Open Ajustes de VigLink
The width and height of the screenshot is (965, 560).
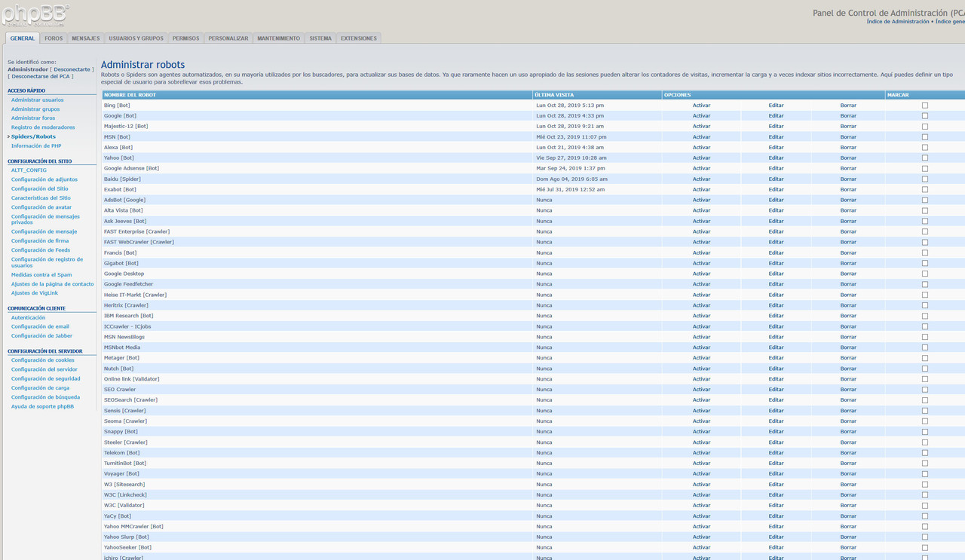[x=35, y=292]
